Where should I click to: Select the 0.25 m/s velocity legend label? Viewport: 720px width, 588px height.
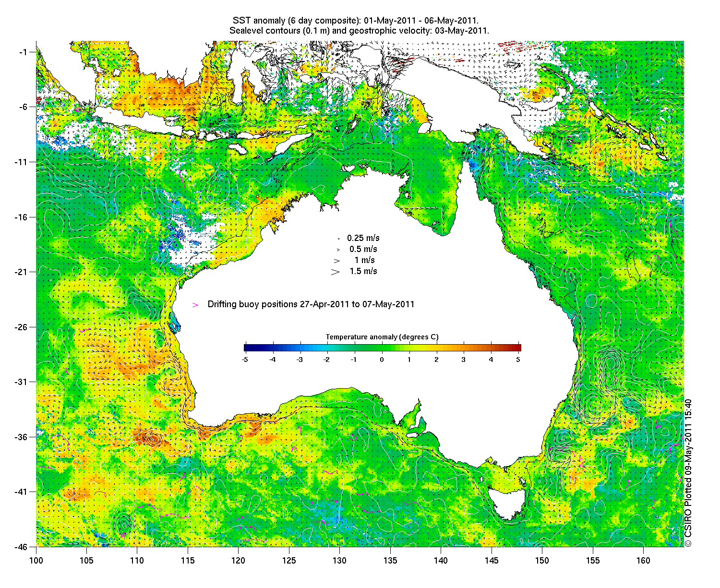click(x=363, y=238)
